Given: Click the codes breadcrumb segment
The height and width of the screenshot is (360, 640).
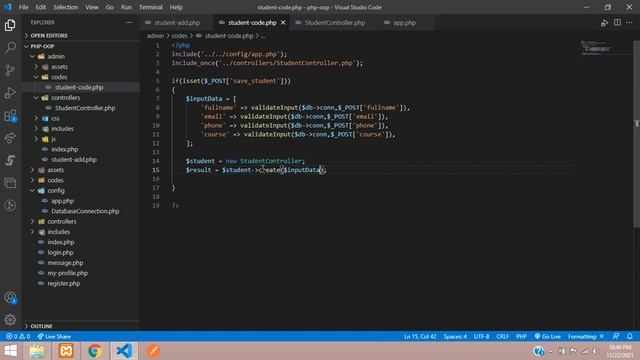Looking at the screenshot, I should [x=179, y=36].
